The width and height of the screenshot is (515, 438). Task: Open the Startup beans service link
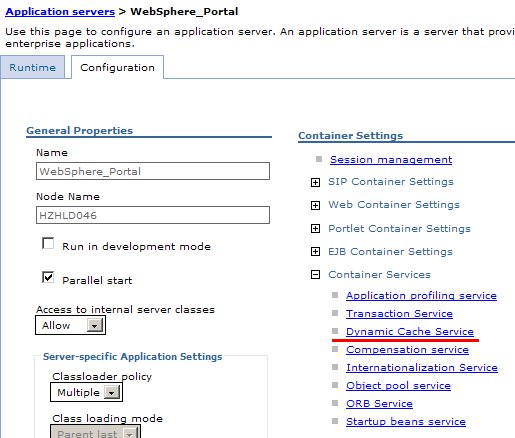pyautogui.click(x=406, y=422)
